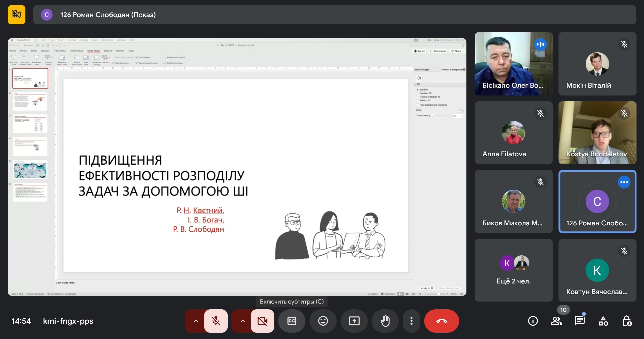Turn on the camera toggle button

pyautogui.click(x=262, y=321)
